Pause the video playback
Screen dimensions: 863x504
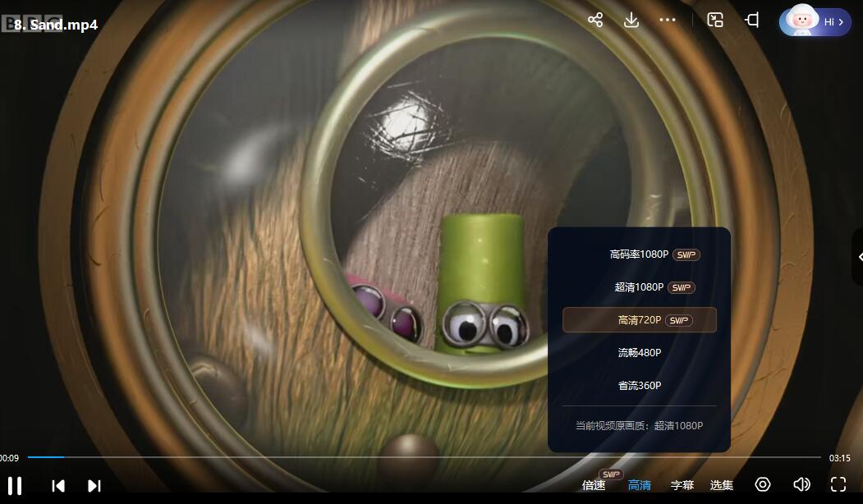click(15, 485)
